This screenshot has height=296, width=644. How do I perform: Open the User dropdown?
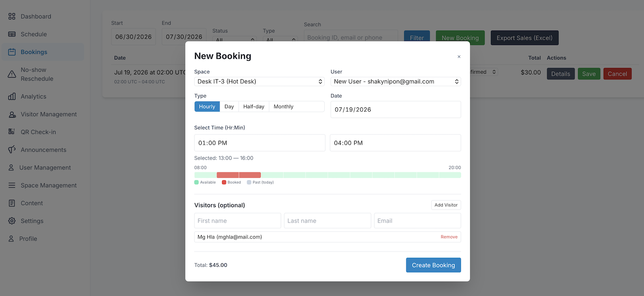point(396,82)
